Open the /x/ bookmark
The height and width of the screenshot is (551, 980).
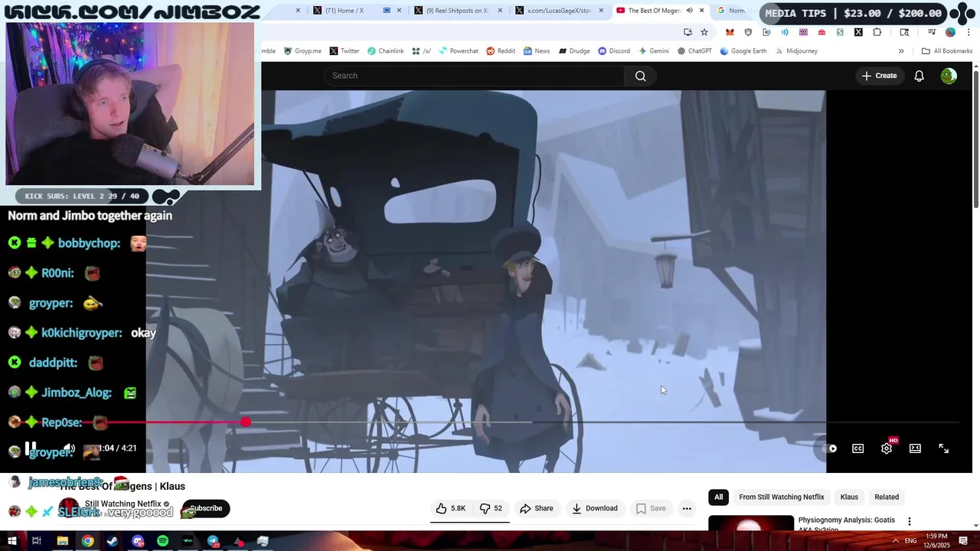tap(421, 51)
